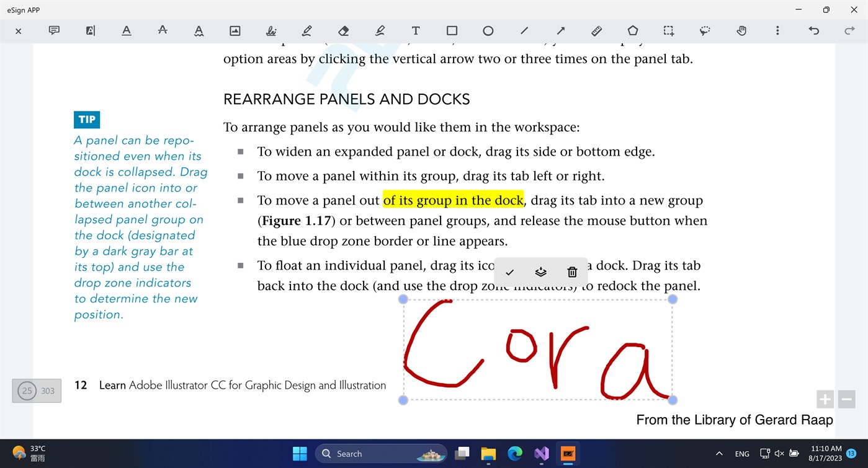Screen dimensions: 868x468
Task: Open the Windows Start menu
Action: click(x=300, y=454)
